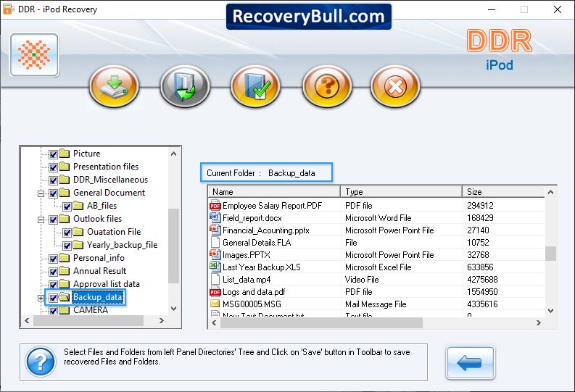
Task: Click folder tree scroll right arrow
Action: click(x=162, y=320)
